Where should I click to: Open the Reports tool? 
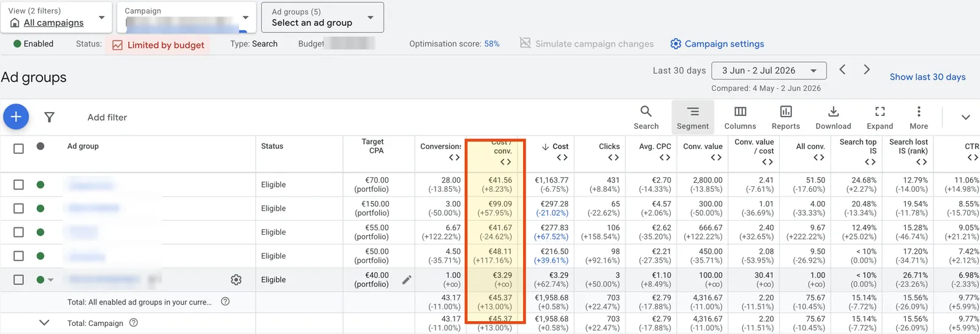786,117
